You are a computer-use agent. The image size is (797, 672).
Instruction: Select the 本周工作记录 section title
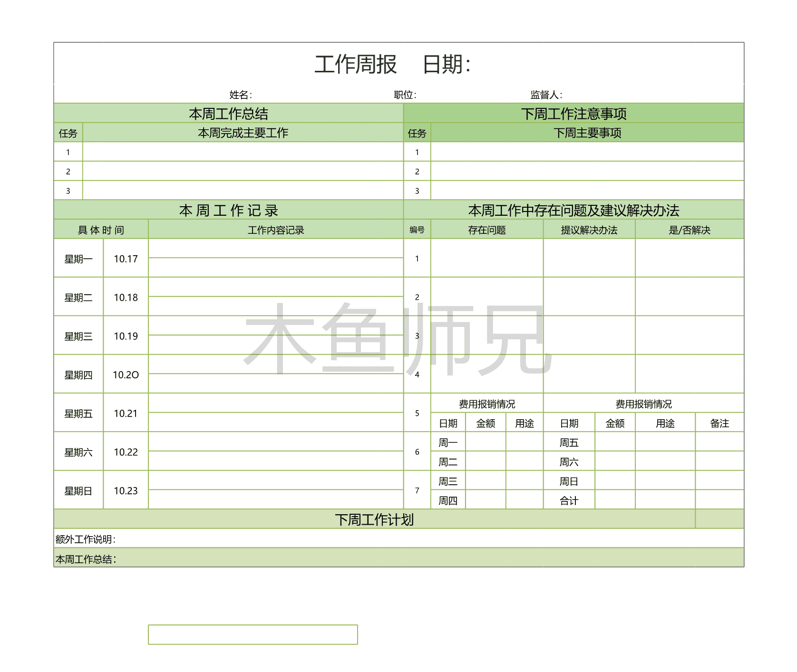tap(228, 210)
